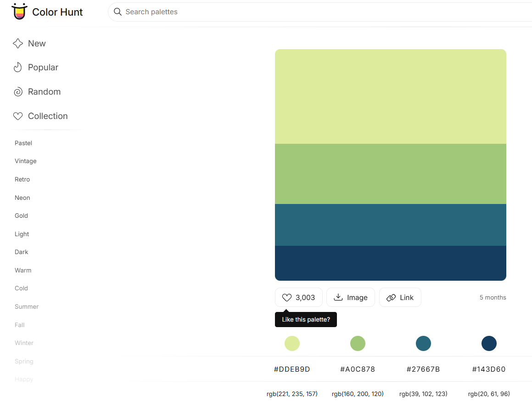Click the Like this palette? tooltip
The height and width of the screenshot is (402, 532).
click(x=306, y=319)
